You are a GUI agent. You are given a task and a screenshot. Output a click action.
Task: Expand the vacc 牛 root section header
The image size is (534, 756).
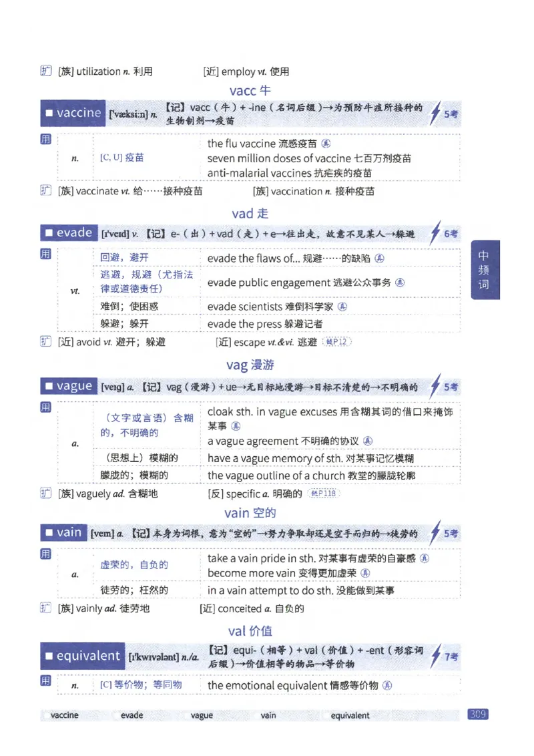point(250,90)
